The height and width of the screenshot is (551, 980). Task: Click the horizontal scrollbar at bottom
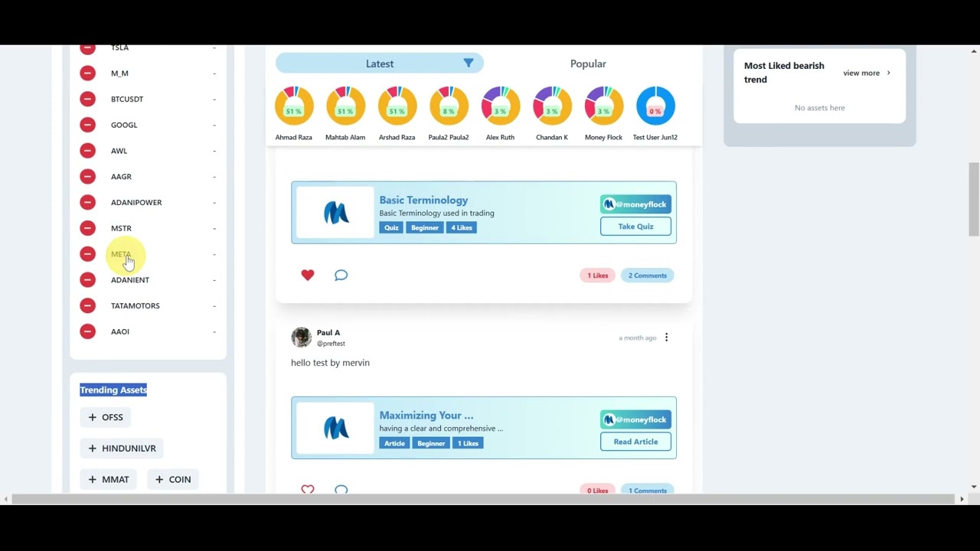point(484,499)
